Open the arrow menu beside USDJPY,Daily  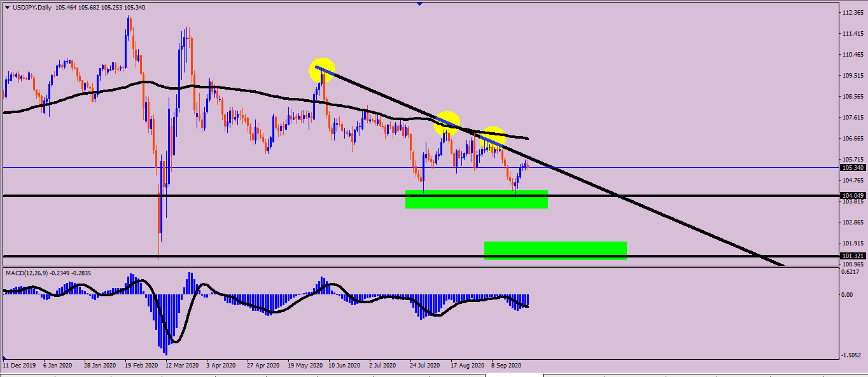click(7, 7)
